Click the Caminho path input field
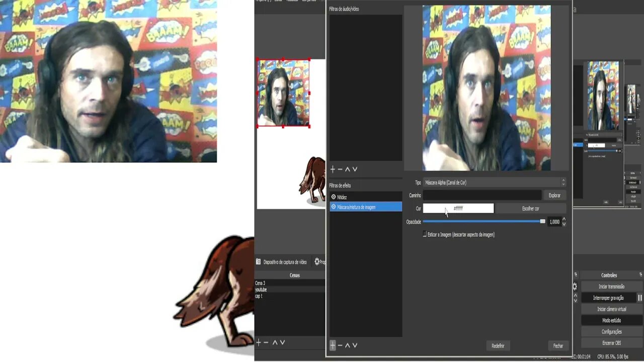644x362 pixels. pos(482,195)
